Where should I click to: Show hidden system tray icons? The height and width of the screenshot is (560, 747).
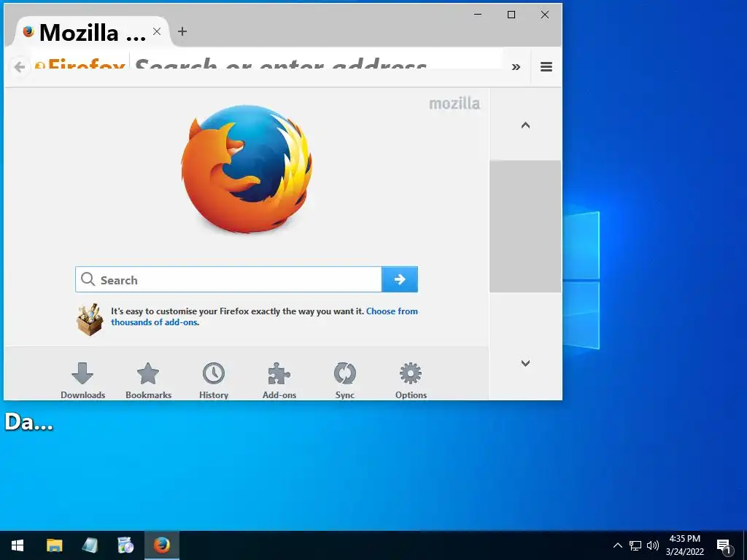[x=617, y=545]
